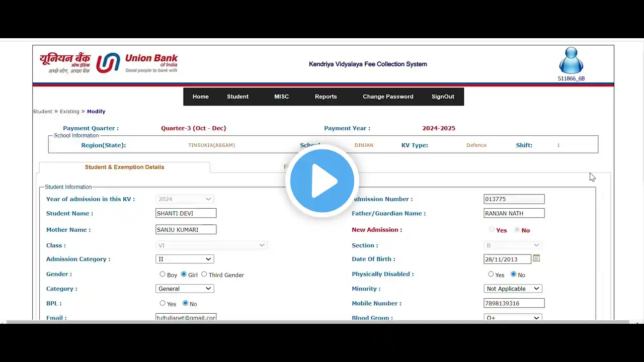Click the DINJAN school name text
This screenshot has height=362, width=644.
tap(364, 145)
